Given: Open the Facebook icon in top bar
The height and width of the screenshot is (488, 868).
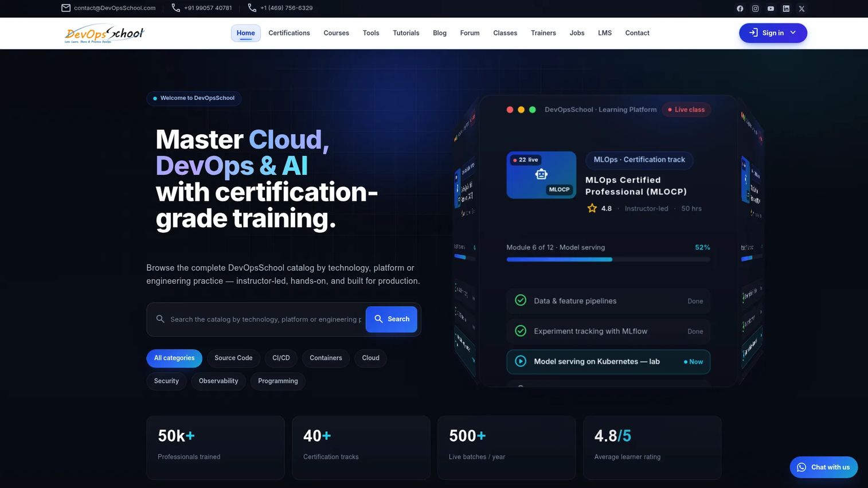Looking at the screenshot, I should 740,9.
